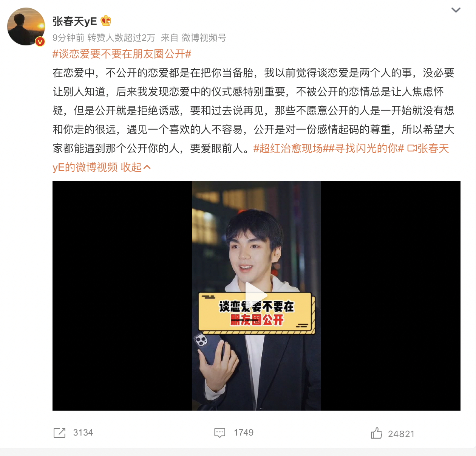476x456 pixels.
Task: Play the video in the post
Action: (x=256, y=295)
